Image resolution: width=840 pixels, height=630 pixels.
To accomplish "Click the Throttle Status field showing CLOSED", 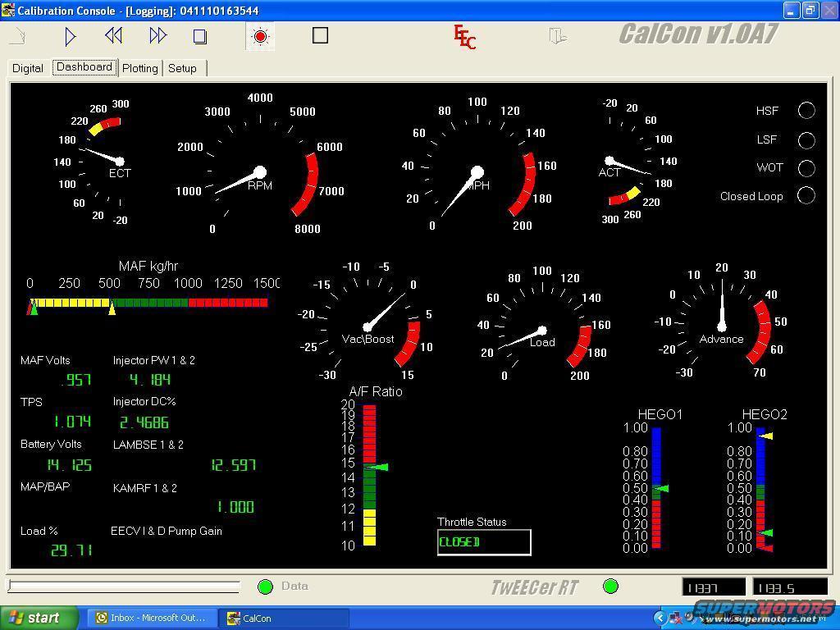I will tap(484, 542).
